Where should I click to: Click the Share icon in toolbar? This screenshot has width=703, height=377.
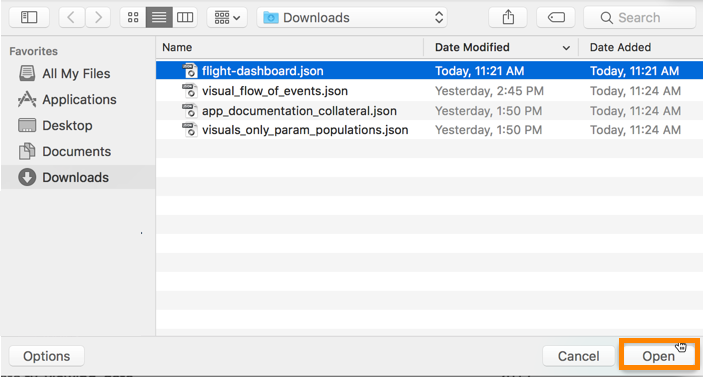[x=508, y=17]
